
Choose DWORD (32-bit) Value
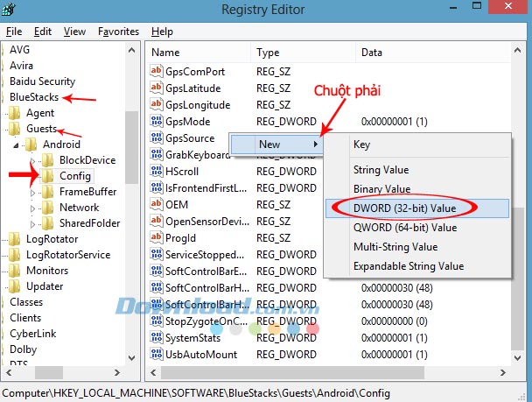click(x=417, y=208)
